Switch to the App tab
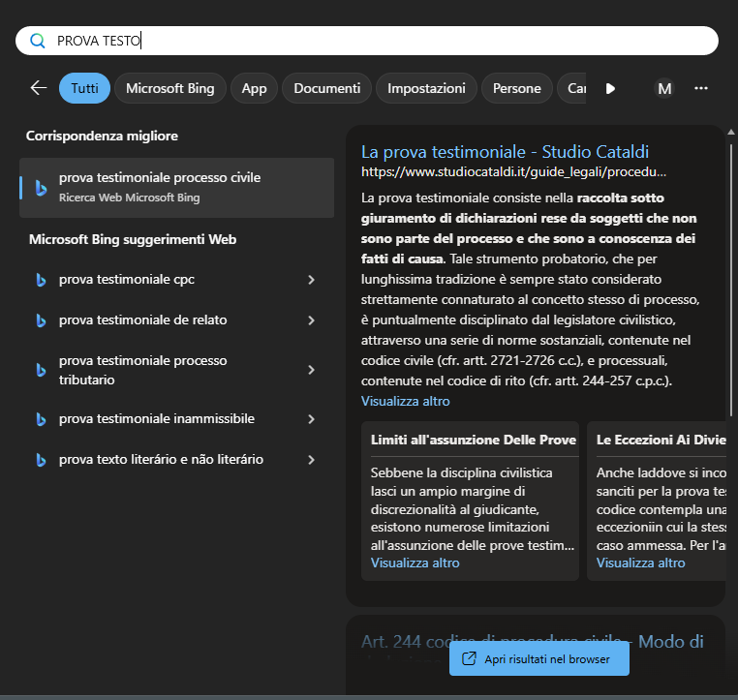Viewport: 738px width, 700px height. tap(254, 88)
